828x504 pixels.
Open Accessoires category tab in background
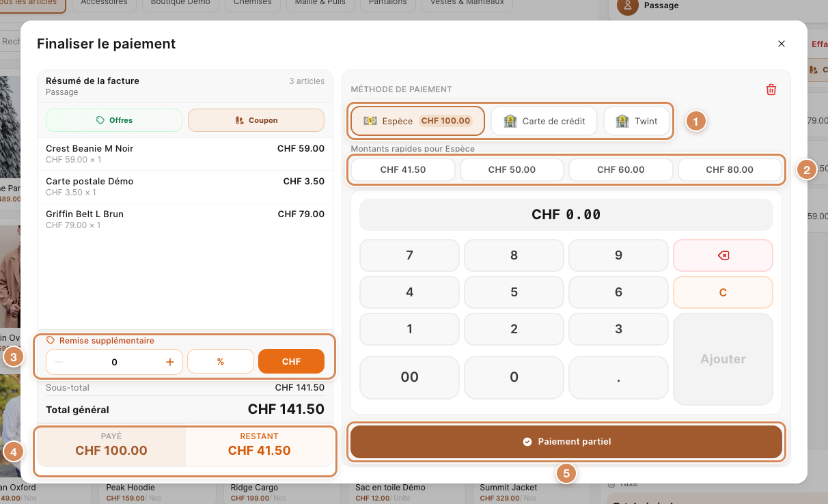[104, 3]
